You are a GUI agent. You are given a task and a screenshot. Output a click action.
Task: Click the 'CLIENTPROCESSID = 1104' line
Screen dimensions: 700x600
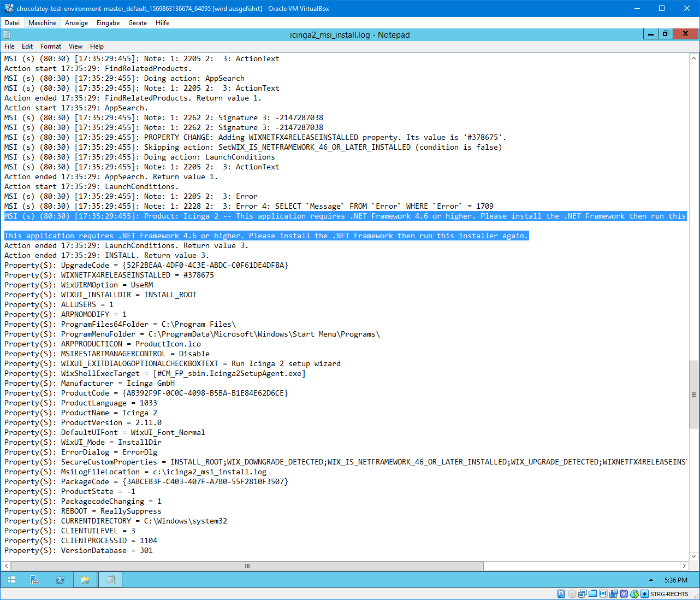[x=81, y=540]
